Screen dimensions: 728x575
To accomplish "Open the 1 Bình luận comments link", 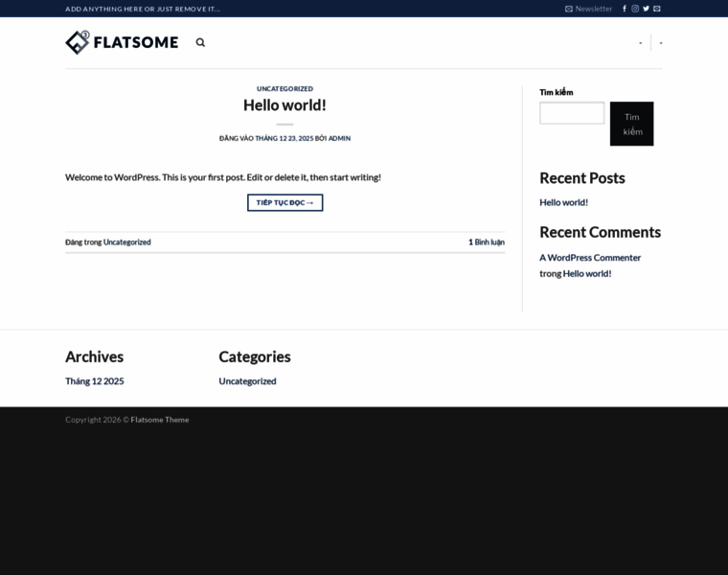I will (487, 242).
